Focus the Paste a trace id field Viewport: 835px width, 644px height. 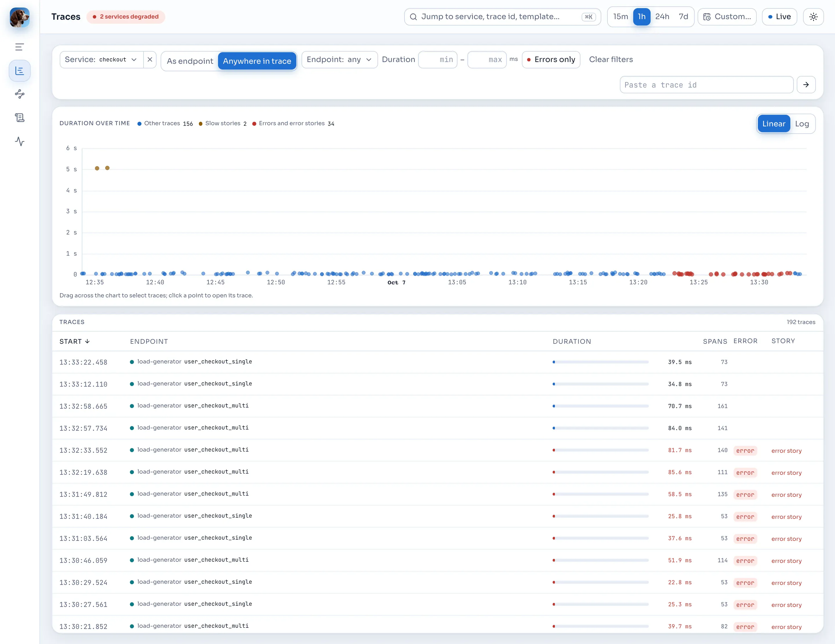pyautogui.click(x=706, y=84)
